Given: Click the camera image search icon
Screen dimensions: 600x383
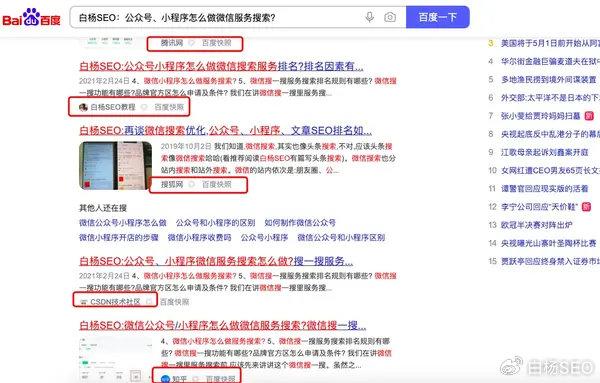Looking at the screenshot, I should click(390, 17).
